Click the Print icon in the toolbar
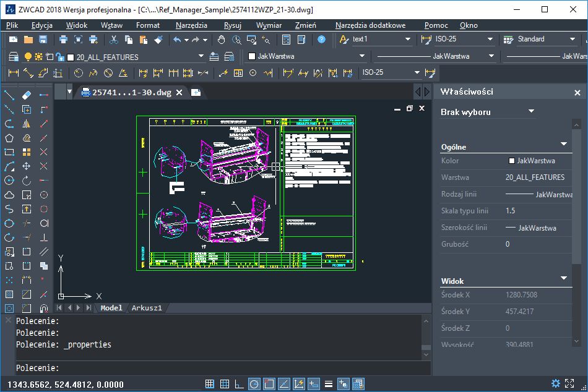Screen dimensions: 588x392 (63, 40)
